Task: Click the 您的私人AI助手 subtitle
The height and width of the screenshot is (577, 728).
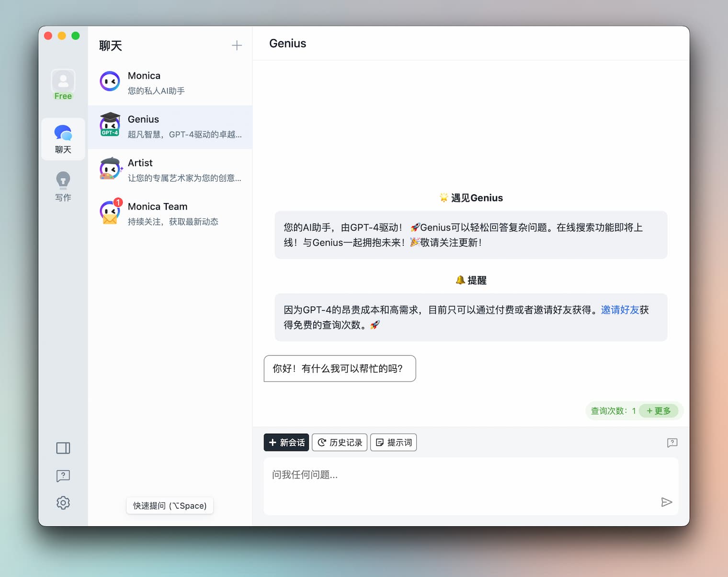Action: (156, 91)
